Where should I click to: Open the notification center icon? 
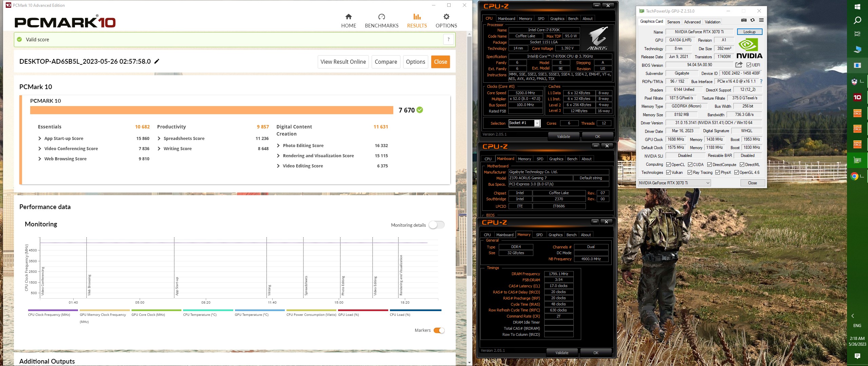pyautogui.click(x=857, y=356)
